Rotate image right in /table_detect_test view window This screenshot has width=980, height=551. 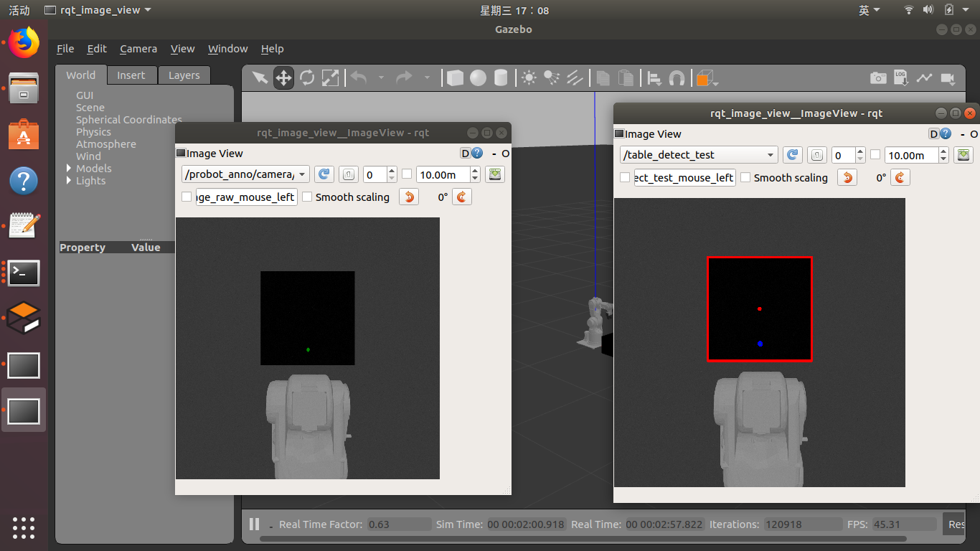coord(901,177)
